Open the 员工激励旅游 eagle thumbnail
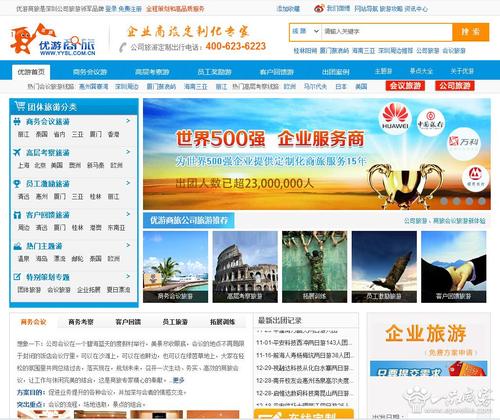The height and width of the screenshot is (420, 500). click(x=384, y=267)
